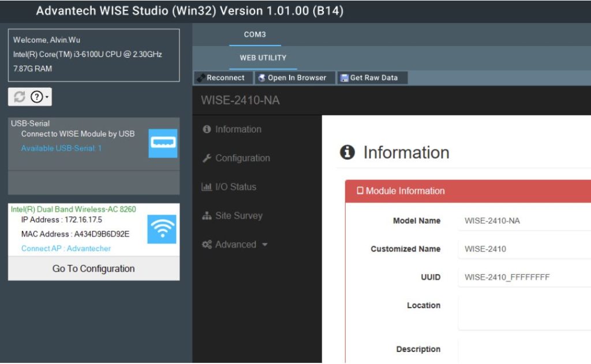Click Get Raw Data button
This screenshot has width=591, height=364.
coord(369,78)
